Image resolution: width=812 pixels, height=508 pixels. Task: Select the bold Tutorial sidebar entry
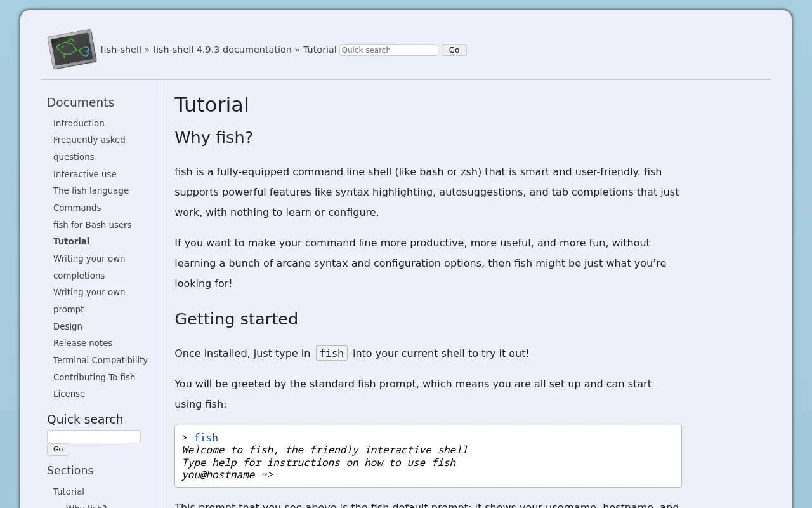tap(71, 241)
